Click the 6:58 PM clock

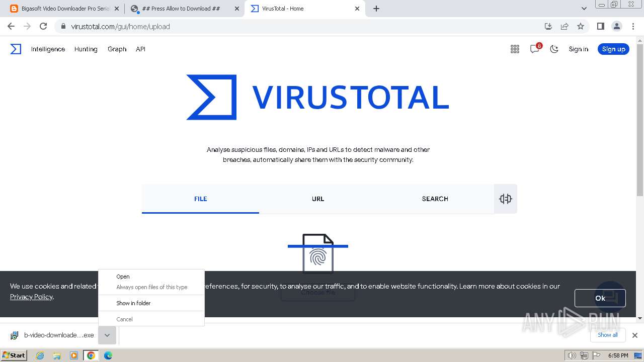coord(618,355)
